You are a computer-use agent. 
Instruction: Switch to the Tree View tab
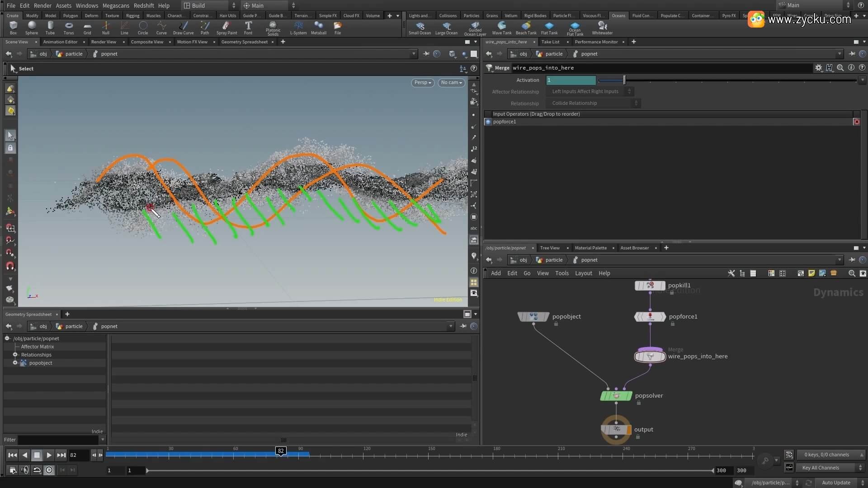coord(549,248)
